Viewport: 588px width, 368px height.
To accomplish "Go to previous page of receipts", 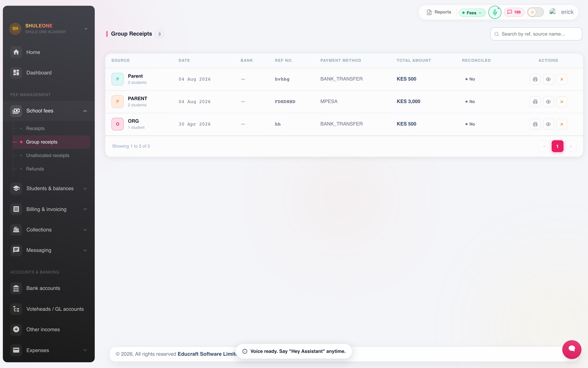I will coord(544,146).
